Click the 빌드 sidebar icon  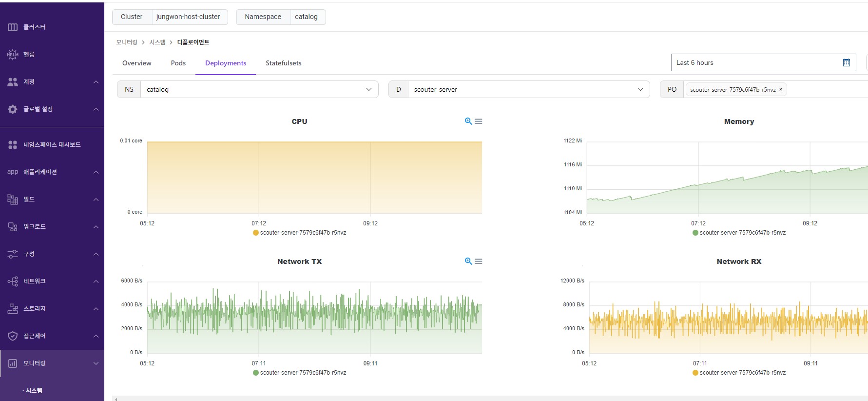coord(13,199)
